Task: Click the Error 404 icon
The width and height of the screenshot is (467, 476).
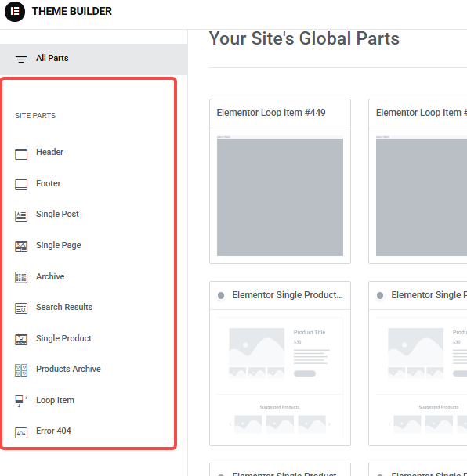Action: 21,433
